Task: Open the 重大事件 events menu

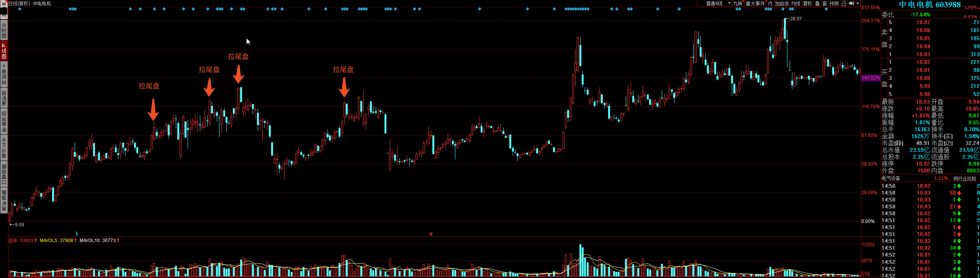Action: (x=755, y=3)
